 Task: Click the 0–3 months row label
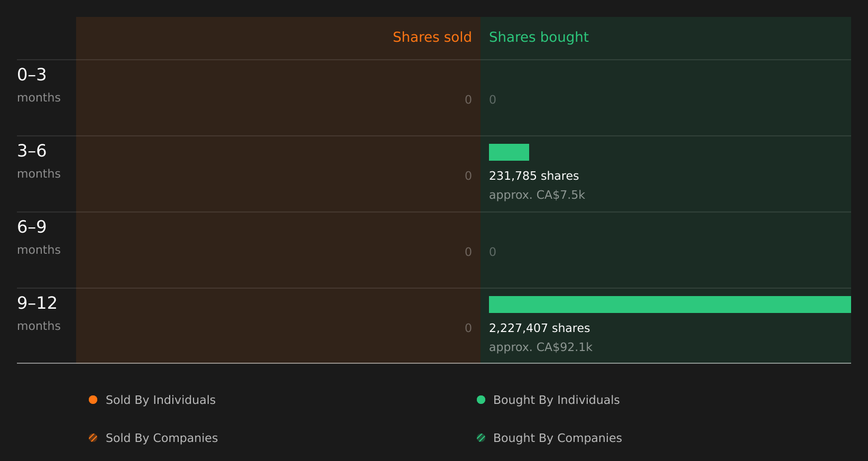click(x=39, y=85)
